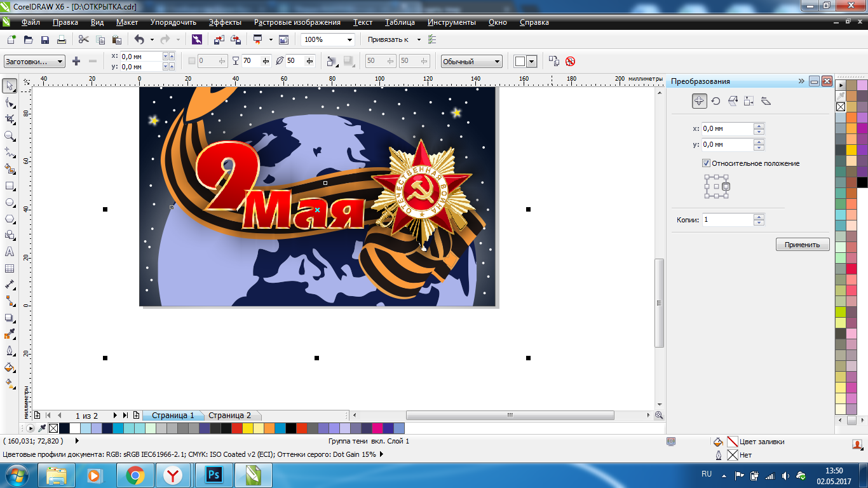
Task: Increase Копии count spinner
Action: (x=759, y=217)
